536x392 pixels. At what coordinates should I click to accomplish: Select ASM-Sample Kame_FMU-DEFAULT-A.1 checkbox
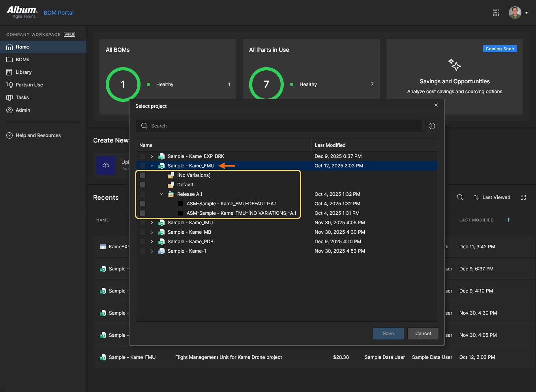coord(142,204)
